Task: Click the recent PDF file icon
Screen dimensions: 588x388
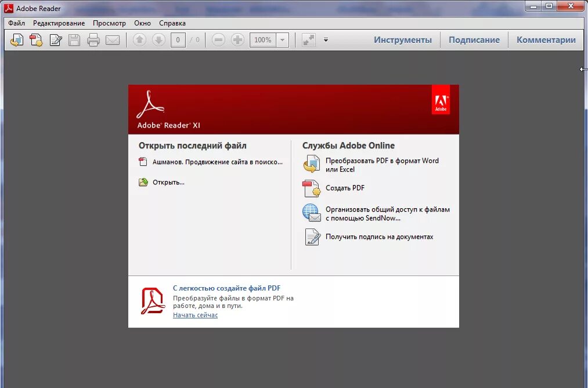Action: (143, 162)
